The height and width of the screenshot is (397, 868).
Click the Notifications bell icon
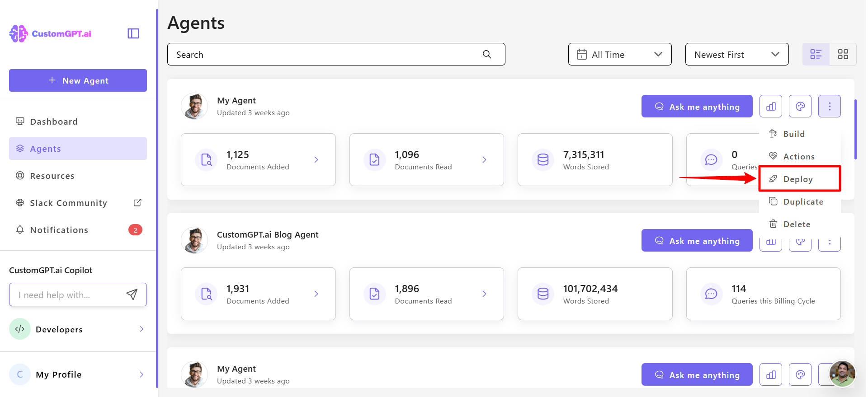coord(20,229)
